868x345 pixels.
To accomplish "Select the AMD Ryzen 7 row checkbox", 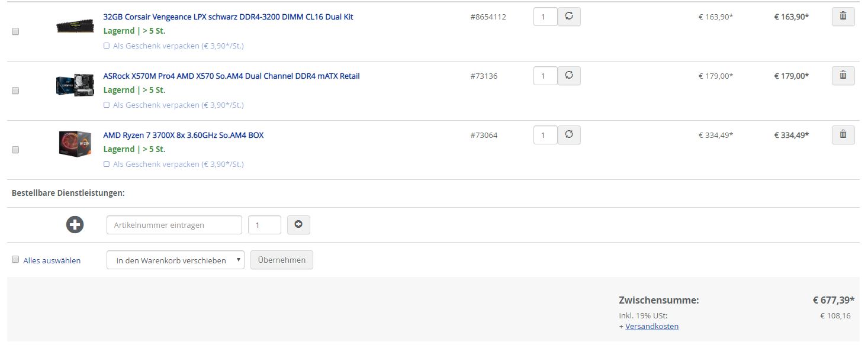I will pos(15,150).
